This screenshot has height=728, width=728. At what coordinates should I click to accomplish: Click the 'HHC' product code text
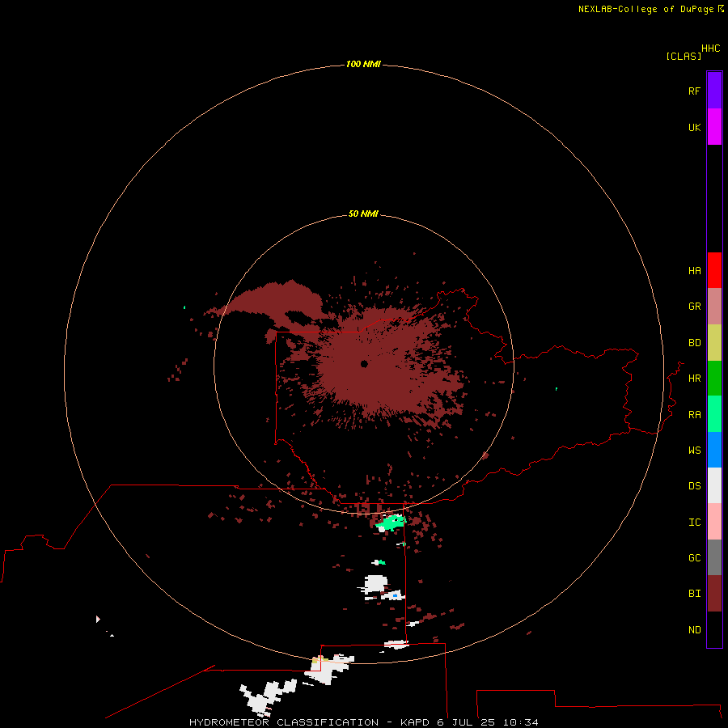pyautogui.click(x=710, y=49)
